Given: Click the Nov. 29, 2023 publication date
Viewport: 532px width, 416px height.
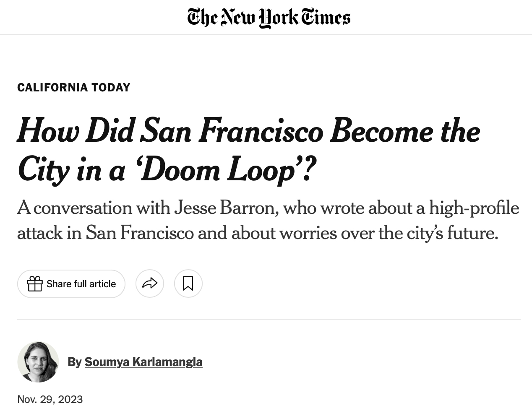Looking at the screenshot, I should click(50, 399).
